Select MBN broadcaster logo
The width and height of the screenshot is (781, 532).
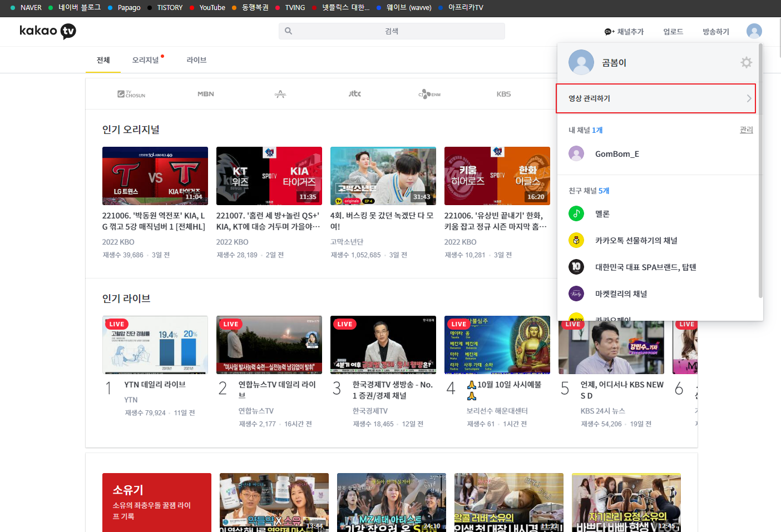click(206, 94)
